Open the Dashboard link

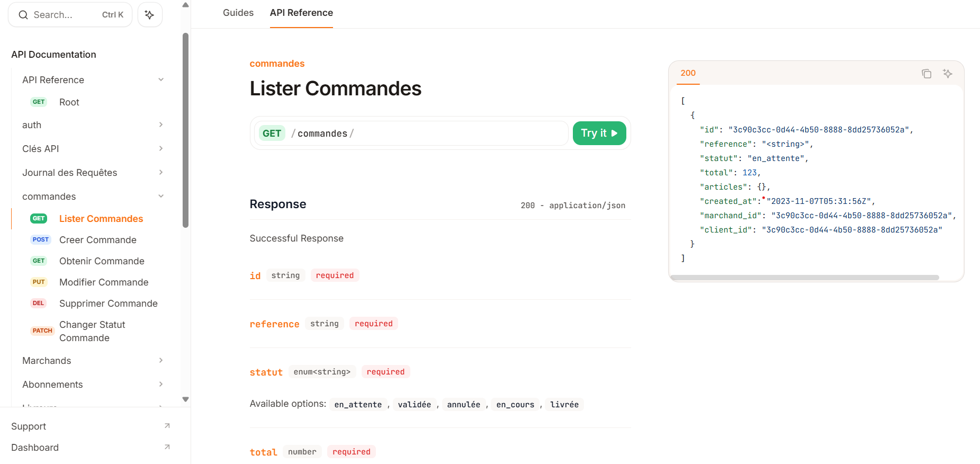[35, 448]
